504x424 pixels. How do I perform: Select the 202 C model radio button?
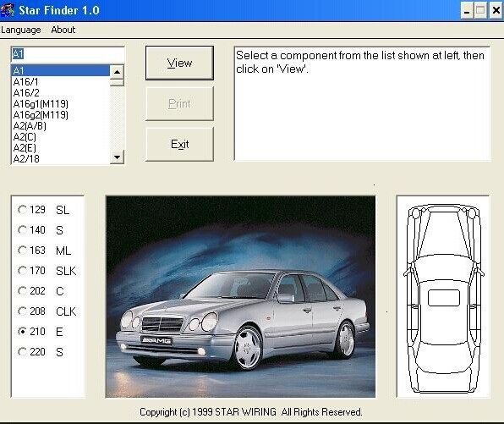pyautogui.click(x=22, y=291)
